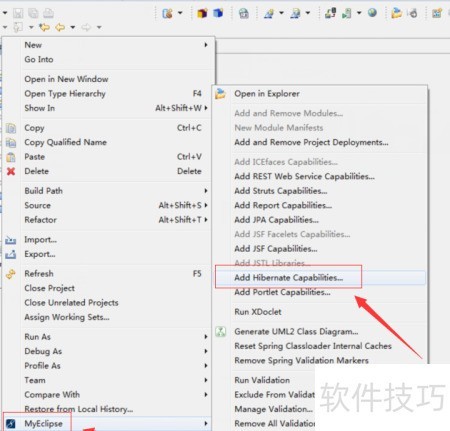Image resolution: width=450 pixels, height=431 pixels.
Task: Expand the Build Path submenu arrow
Action: (206, 191)
